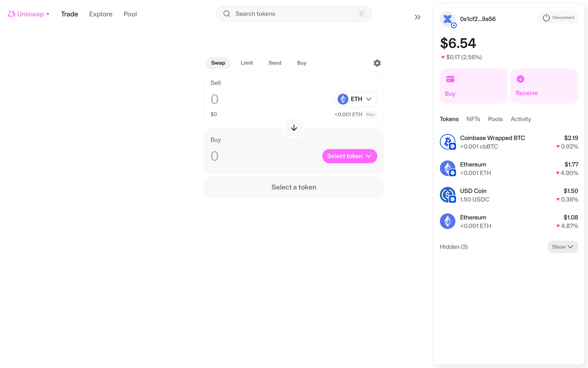The image size is (588, 368).
Task: Click the slash shortcut hint badge
Action: [x=361, y=14]
